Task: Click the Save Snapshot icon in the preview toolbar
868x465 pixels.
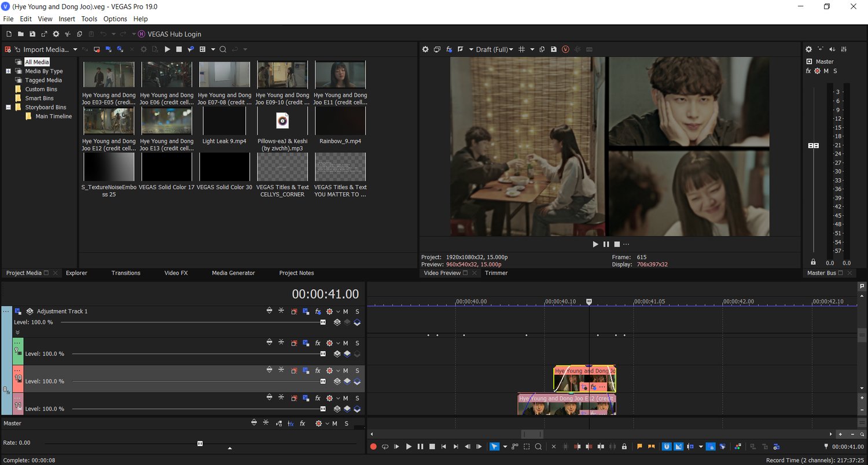Action: [554, 50]
